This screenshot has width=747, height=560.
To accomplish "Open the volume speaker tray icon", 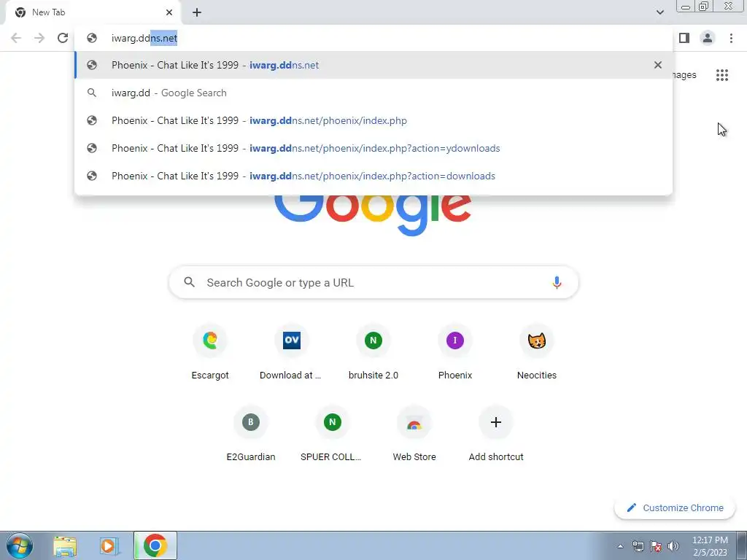I will tap(673, 546).
